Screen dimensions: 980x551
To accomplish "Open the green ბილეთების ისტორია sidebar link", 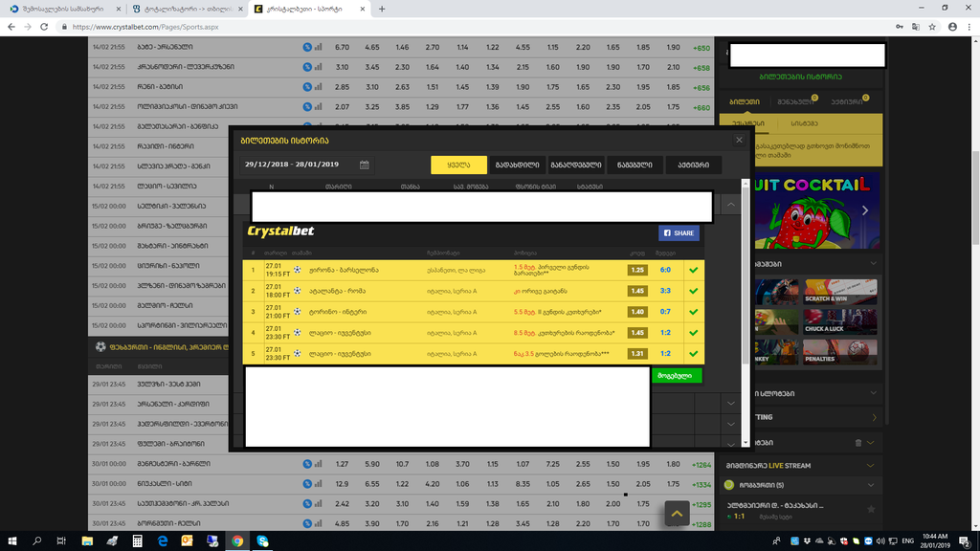I will click(800, 77).
